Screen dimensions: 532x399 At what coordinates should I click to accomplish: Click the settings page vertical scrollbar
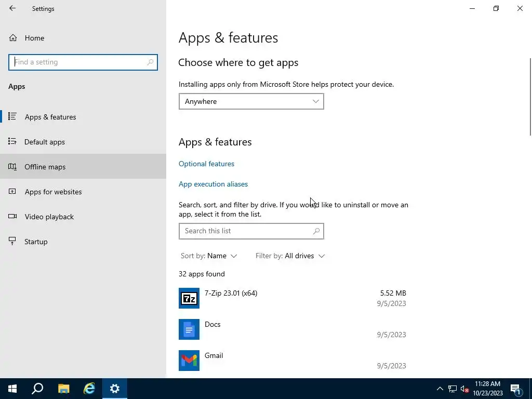[x=530, y=97]
